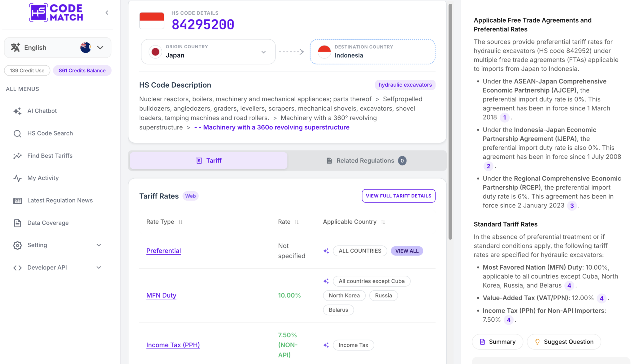Click the All countries except Cuba chip
634x364 pixels.
(371, 281)
